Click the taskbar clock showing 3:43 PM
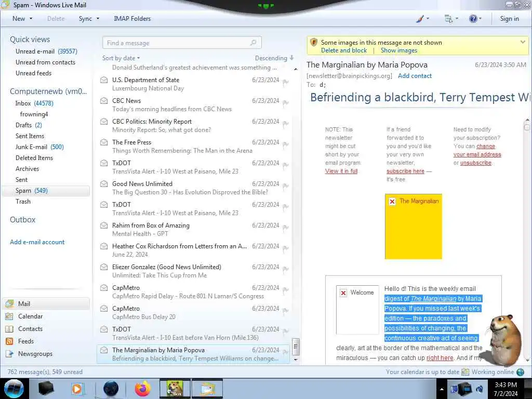 click(x=506, y=389)
